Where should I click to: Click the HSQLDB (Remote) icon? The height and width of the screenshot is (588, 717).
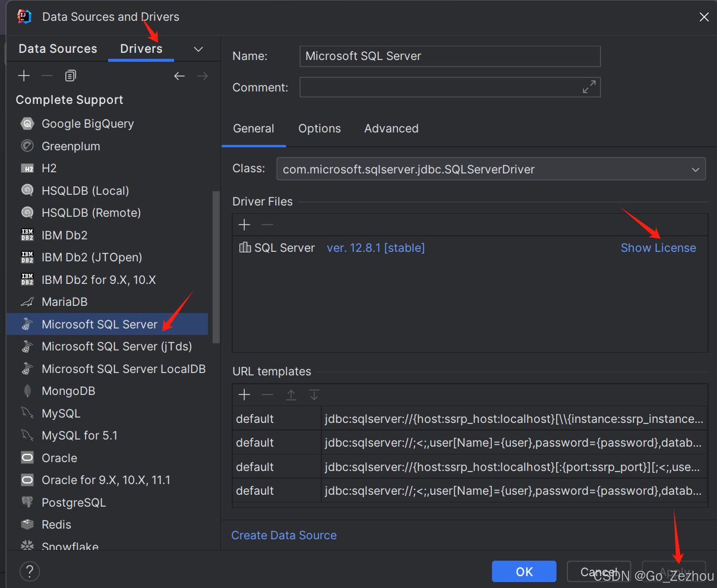[27, 213]
